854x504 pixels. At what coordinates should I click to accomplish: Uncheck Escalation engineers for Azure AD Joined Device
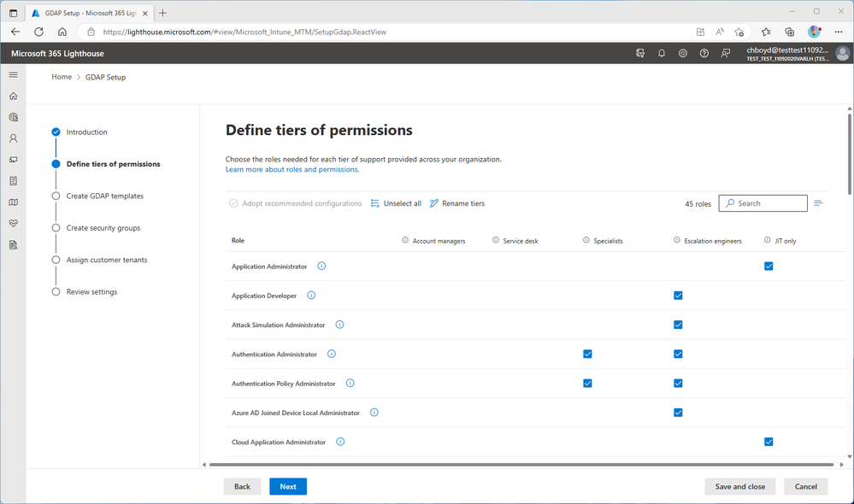click(678, 413)
